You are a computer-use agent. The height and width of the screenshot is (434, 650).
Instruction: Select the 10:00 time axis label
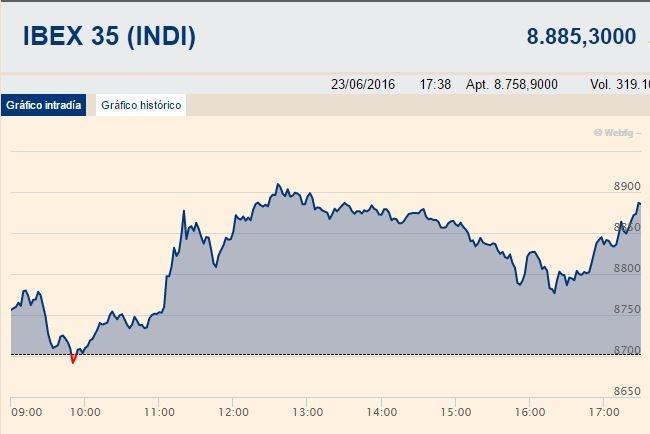point(85,412)
